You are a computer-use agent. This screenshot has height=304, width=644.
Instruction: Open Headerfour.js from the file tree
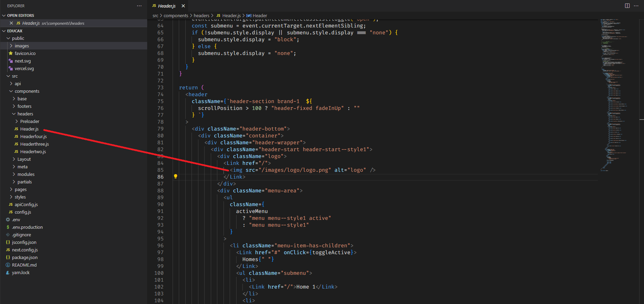tap(33, 136)
